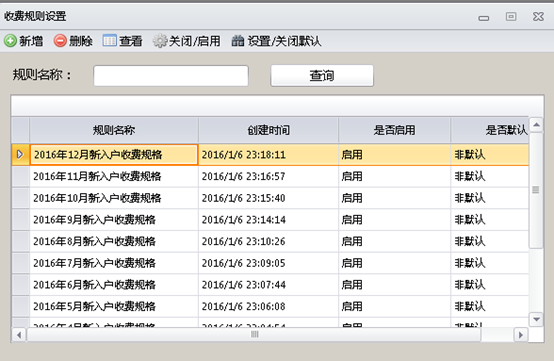Click the 关闭/启用 toolbar label

pyautogui.click(x=194, y=41)
